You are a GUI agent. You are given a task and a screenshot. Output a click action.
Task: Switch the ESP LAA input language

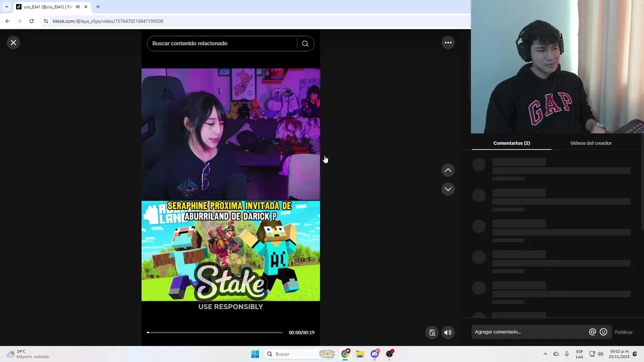click(x=580, y=354)
